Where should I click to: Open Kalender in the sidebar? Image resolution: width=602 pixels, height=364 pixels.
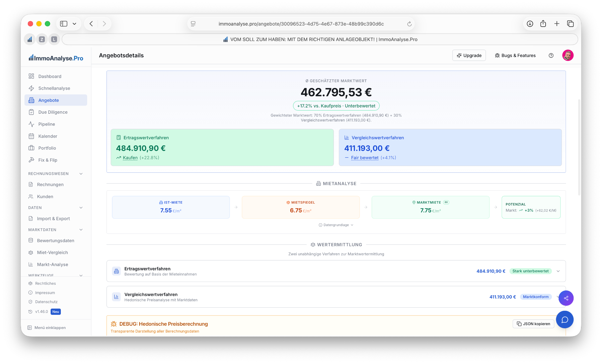pos(56,136)
